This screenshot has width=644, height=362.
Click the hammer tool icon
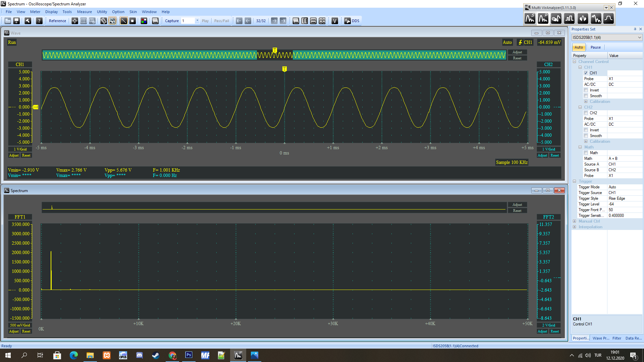pyautogui.click(x=28, y=21)
